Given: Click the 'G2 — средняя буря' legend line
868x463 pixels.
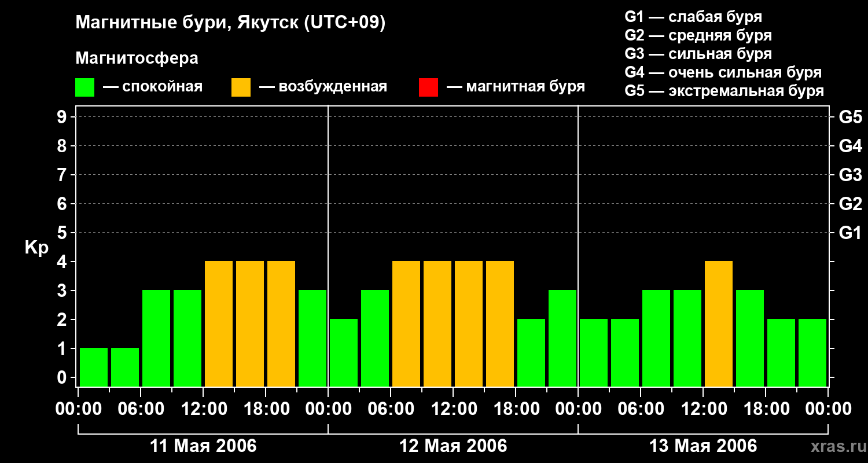Looking at the screenshot, I should (698, 35).
